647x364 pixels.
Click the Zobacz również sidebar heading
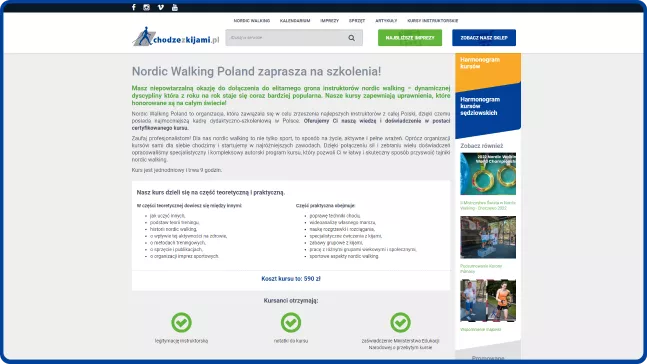[x=482, y=146]
